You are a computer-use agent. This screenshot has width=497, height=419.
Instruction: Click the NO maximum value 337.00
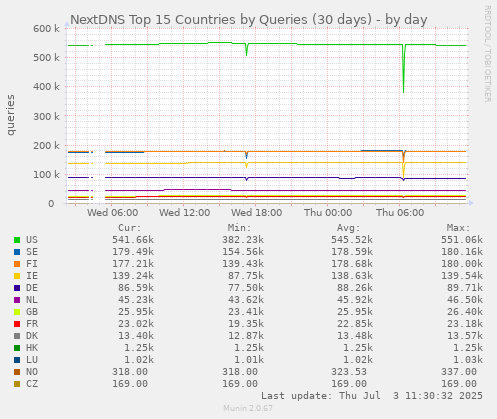pyautogui.click(x=459, y=372)
